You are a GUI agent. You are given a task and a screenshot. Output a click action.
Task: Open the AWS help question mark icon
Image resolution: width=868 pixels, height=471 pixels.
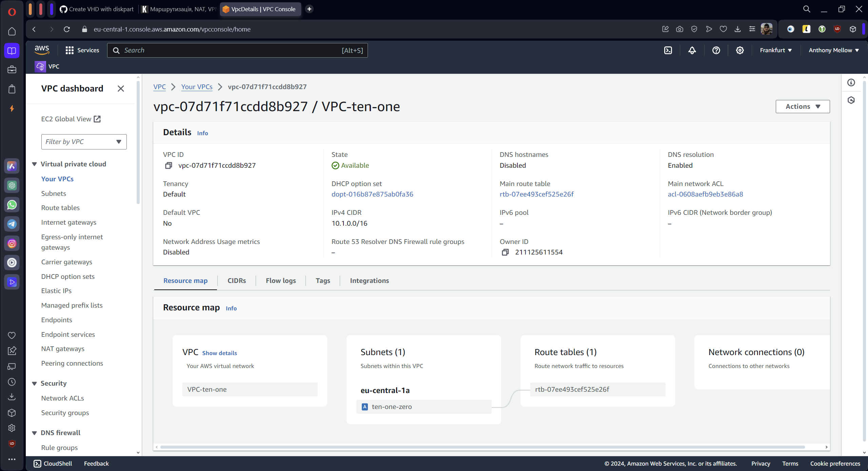716,50
